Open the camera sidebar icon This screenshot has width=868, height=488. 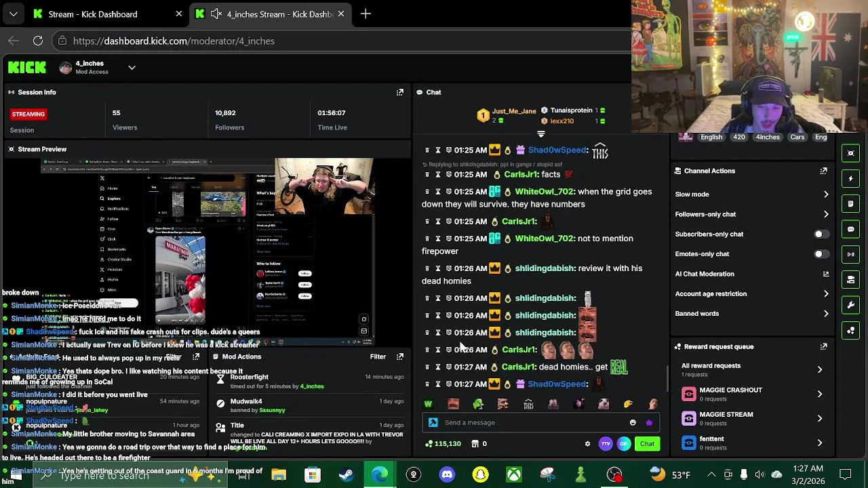click(x=851, y=279)
